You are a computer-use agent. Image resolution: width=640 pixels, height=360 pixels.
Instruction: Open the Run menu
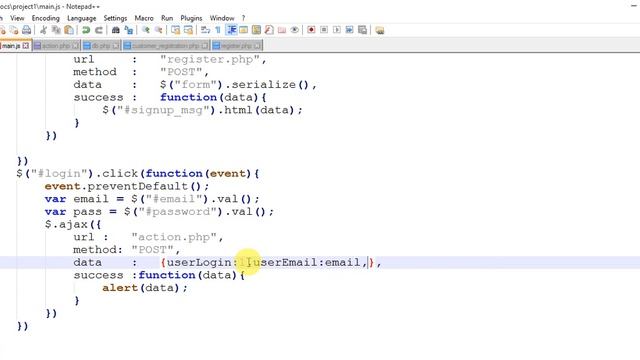point(167,18)
